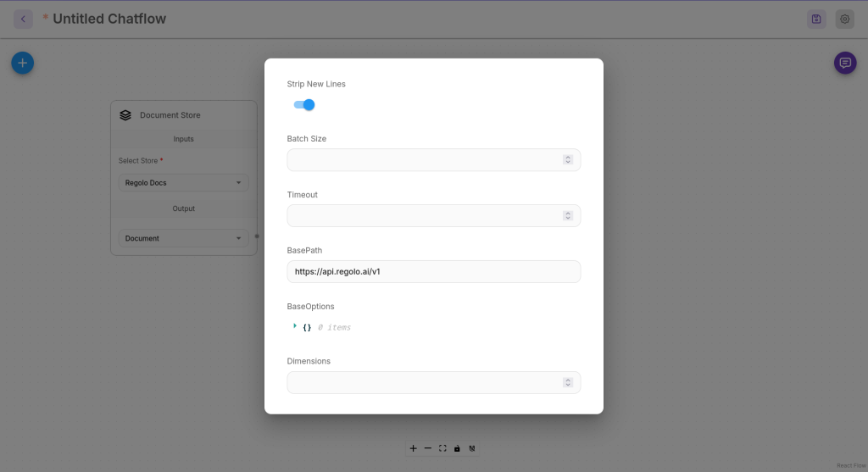
Task: Toggle the canvas lock icon
Action: click(x=457, y=448)
